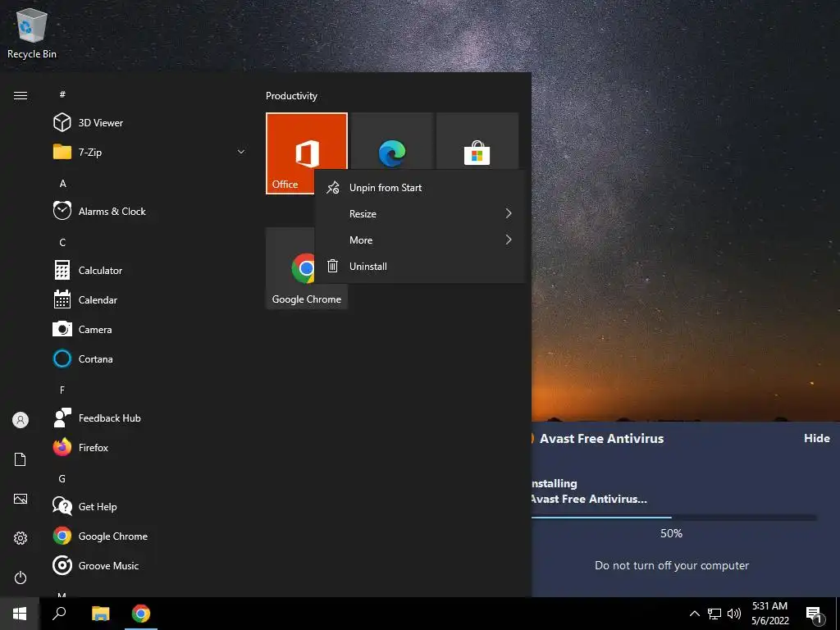Open Documents from Start sidebar
Screen dimensions: 840x630
tap(21, 459)
